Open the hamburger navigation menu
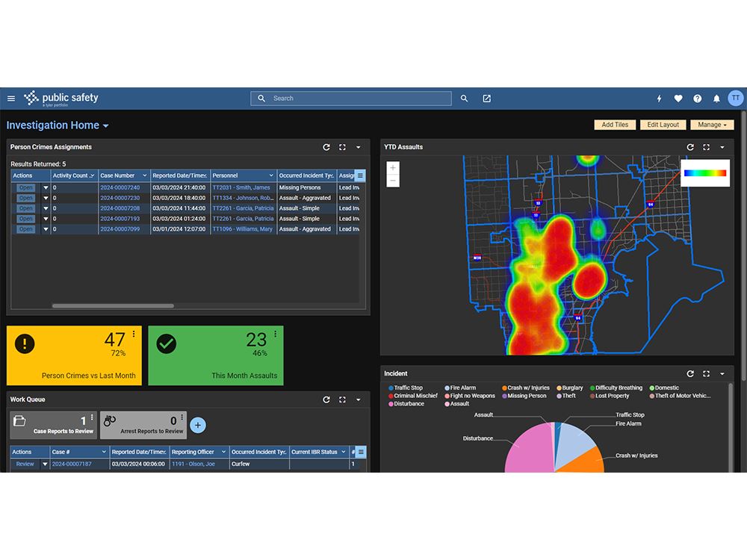This screenshot has width=747, height=560. 11,99
